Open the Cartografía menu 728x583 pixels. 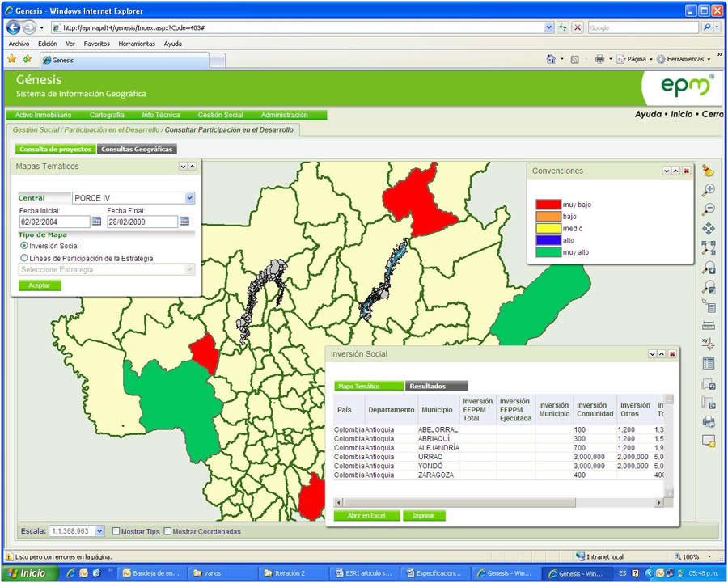pyautogui.click(x=107, y=115)
